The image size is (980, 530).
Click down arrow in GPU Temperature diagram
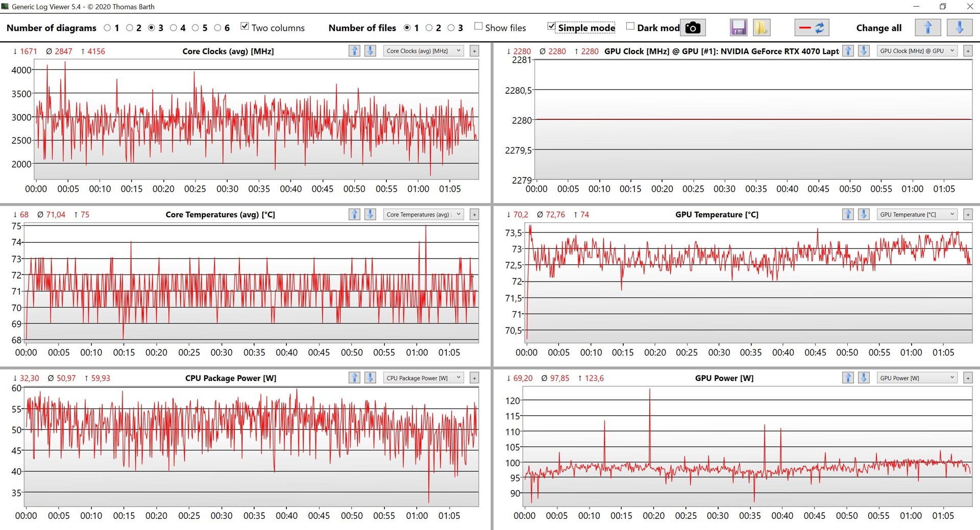[x=864, y=215]
